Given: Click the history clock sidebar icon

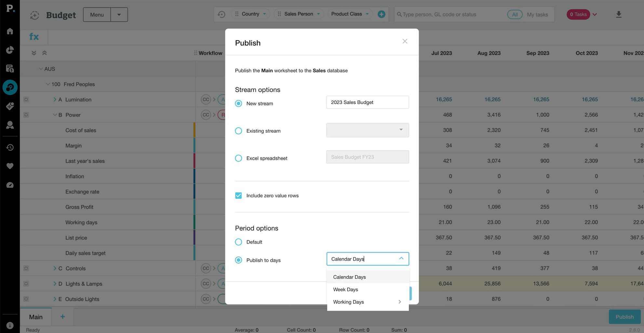Looking at the screenshot, I should tap(10, 147).
